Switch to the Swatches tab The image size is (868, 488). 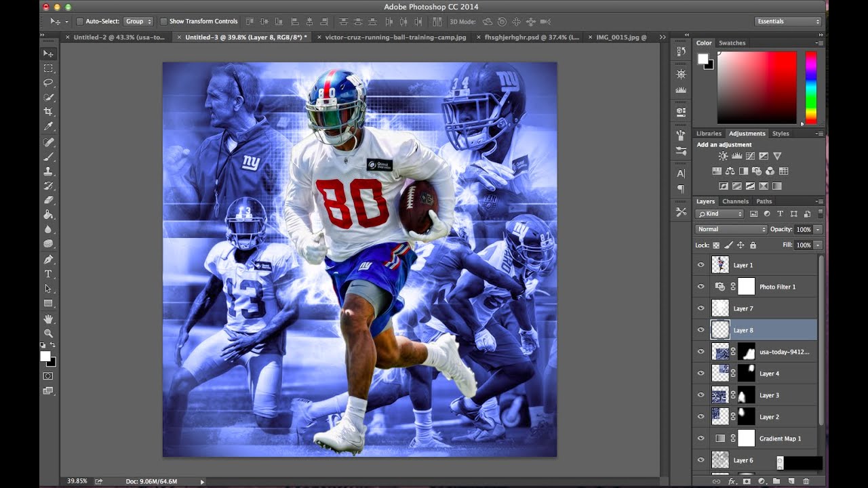click(732, 43)
